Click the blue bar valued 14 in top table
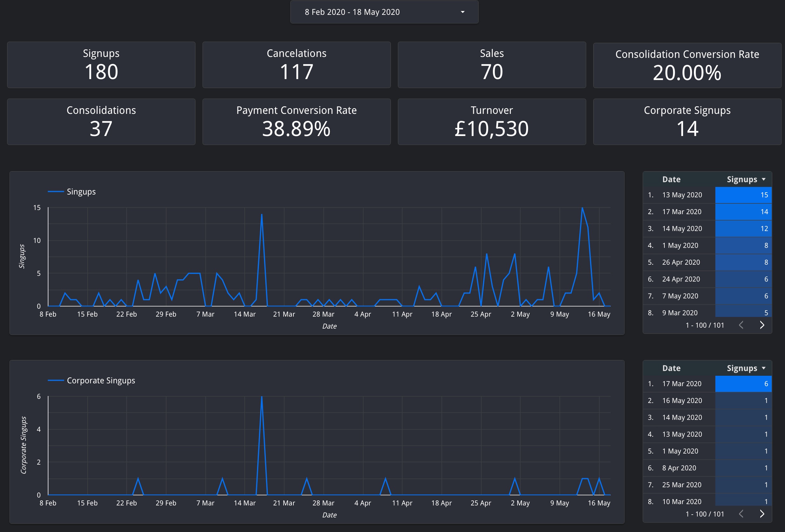The image size is (785, 532). click(x=743, y=212)
